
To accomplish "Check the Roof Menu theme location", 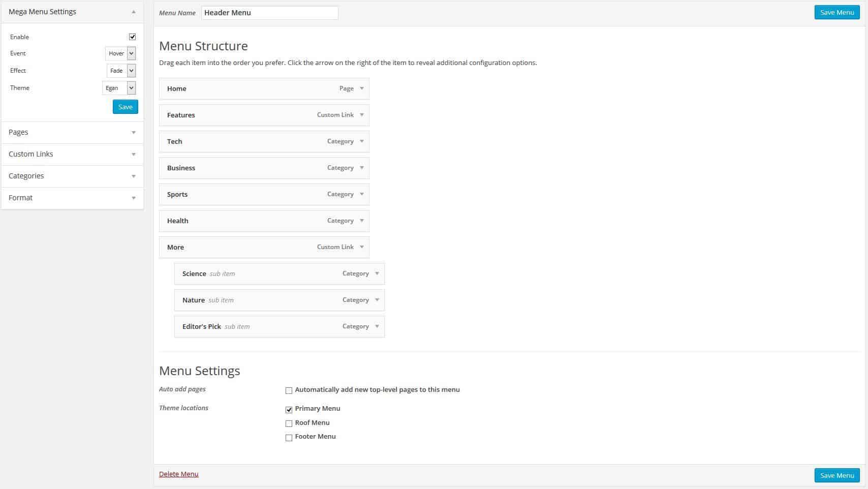I will (289, 423).
